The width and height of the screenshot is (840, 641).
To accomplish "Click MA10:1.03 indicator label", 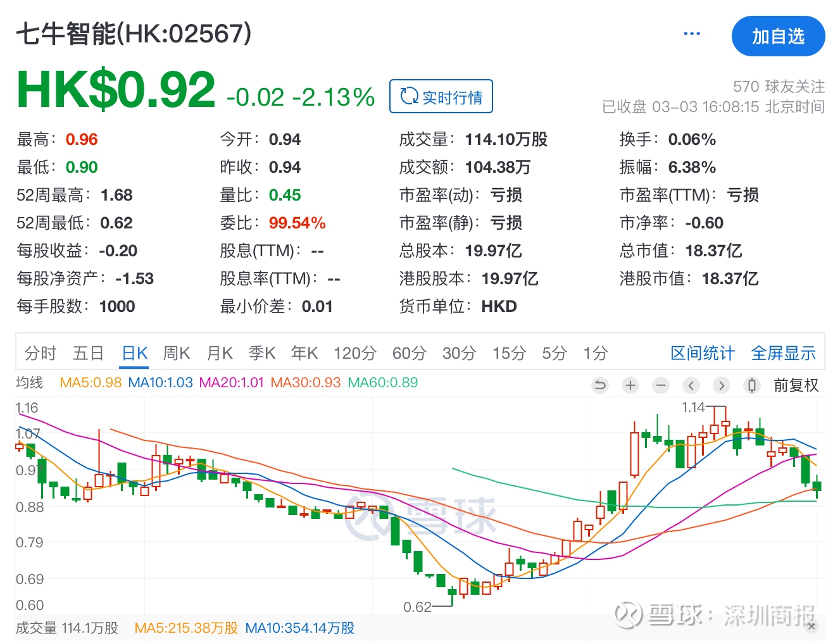I will (160, 382).
